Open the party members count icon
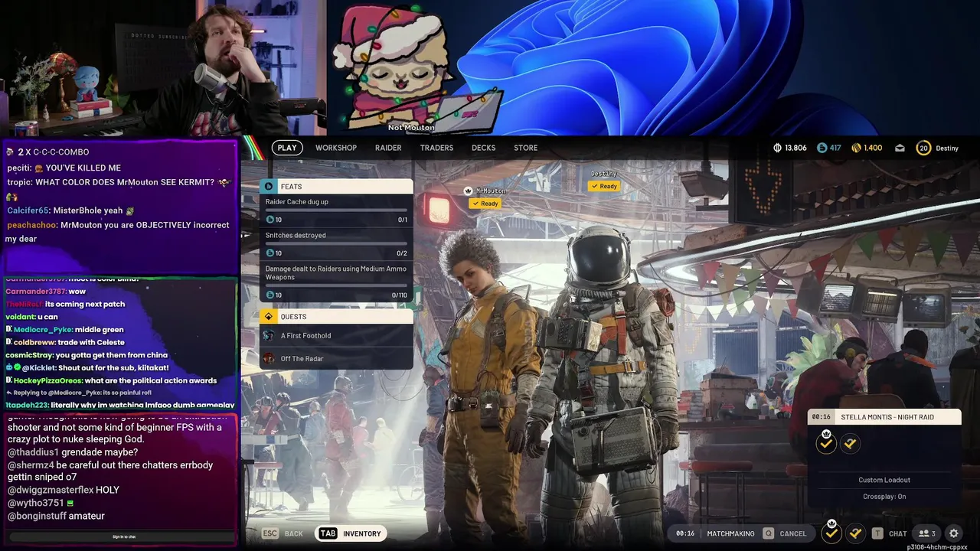980x551 pixels. pos(927,533)
